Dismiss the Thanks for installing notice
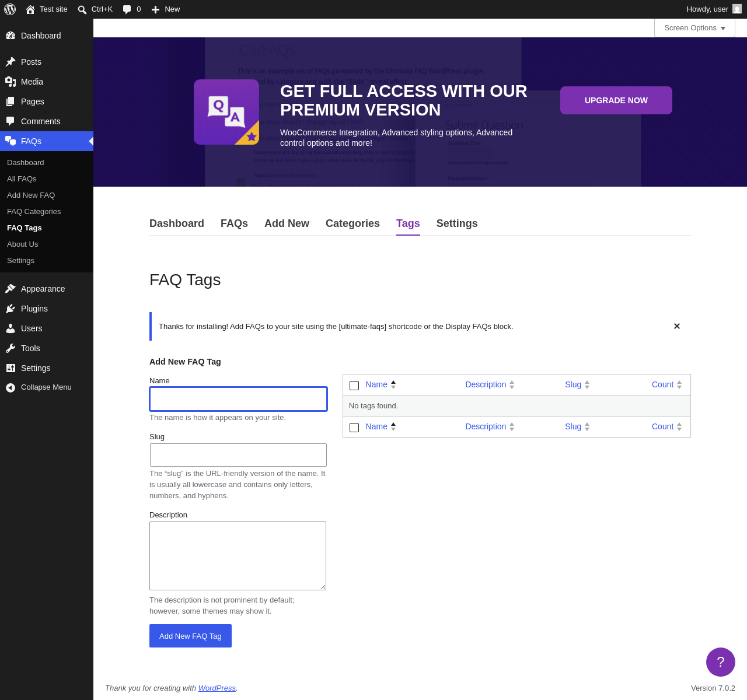 [677, 326]
